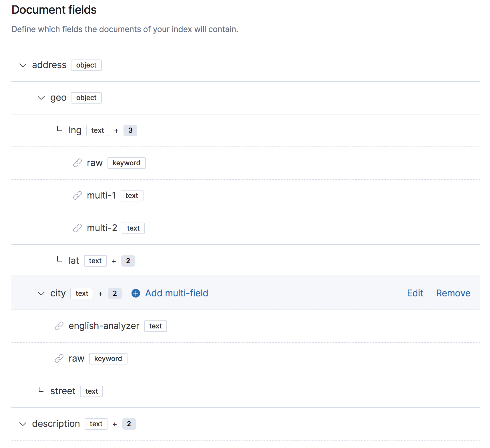
Task: Click the city field name
Action: tap(58, 294)
